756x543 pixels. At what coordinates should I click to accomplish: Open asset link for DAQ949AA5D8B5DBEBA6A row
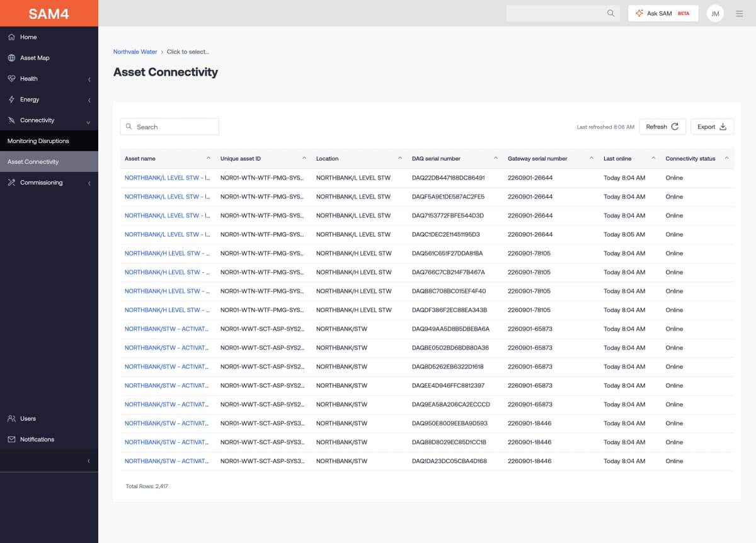pyautogui.click(x=167, y=329)
